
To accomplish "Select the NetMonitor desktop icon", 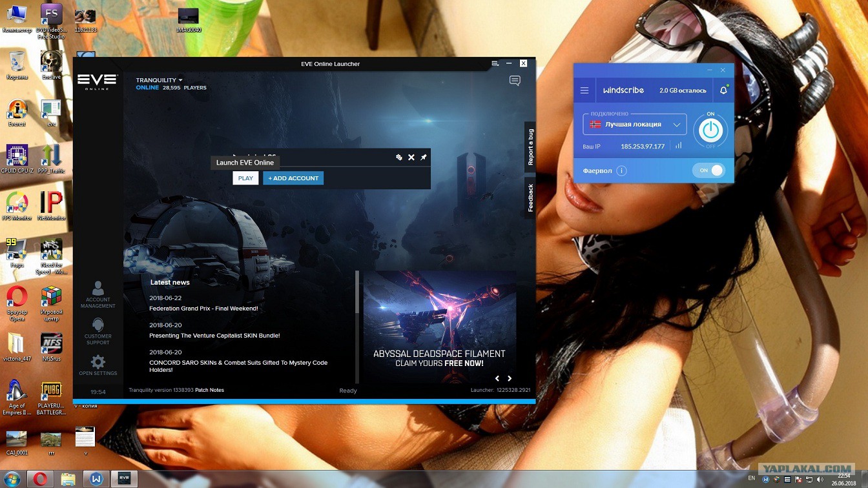I will point(51,207).
